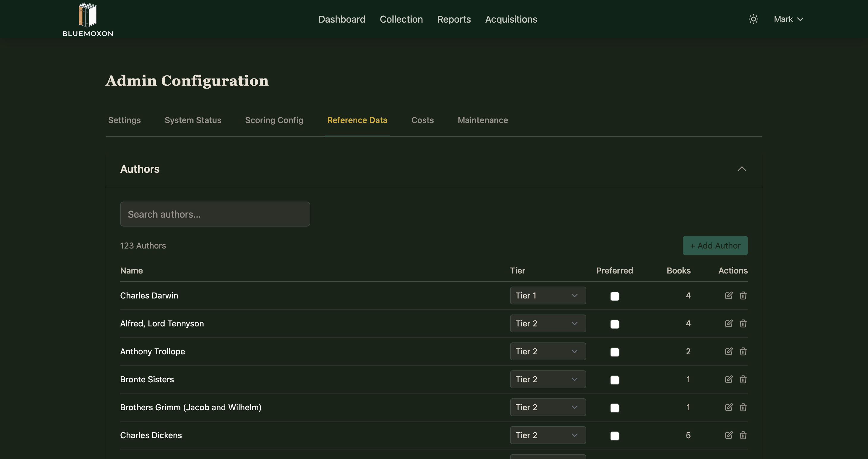Screen dimensions: 868x459
Task: Enable Preferred for Charles Dickens
Action: pyautogui.click(x=615, y=436)
